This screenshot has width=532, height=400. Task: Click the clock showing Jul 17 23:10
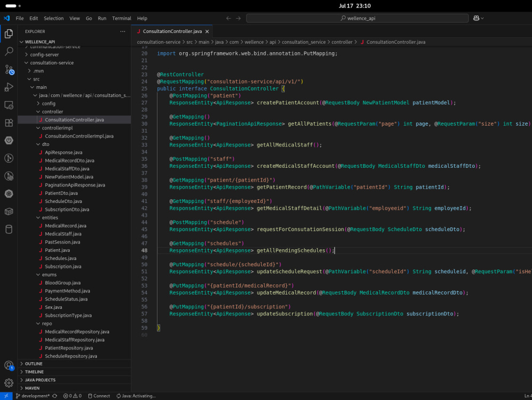coord(354,6)
